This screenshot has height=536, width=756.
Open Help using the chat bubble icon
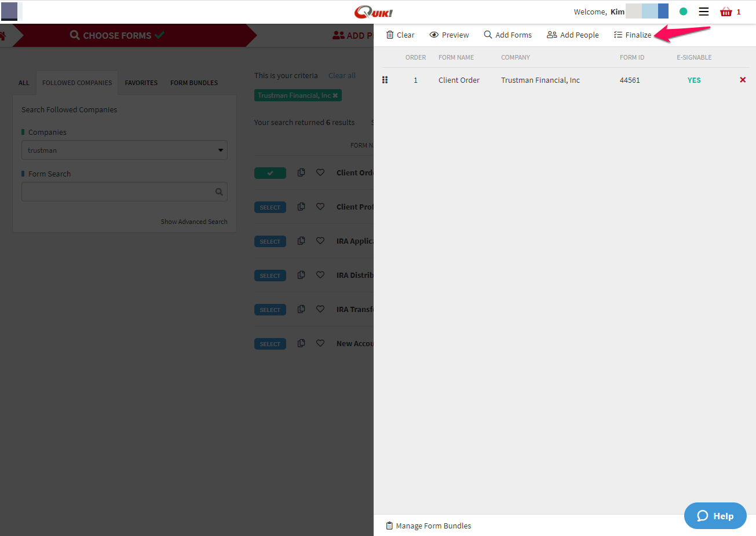(x=702, y=516)
